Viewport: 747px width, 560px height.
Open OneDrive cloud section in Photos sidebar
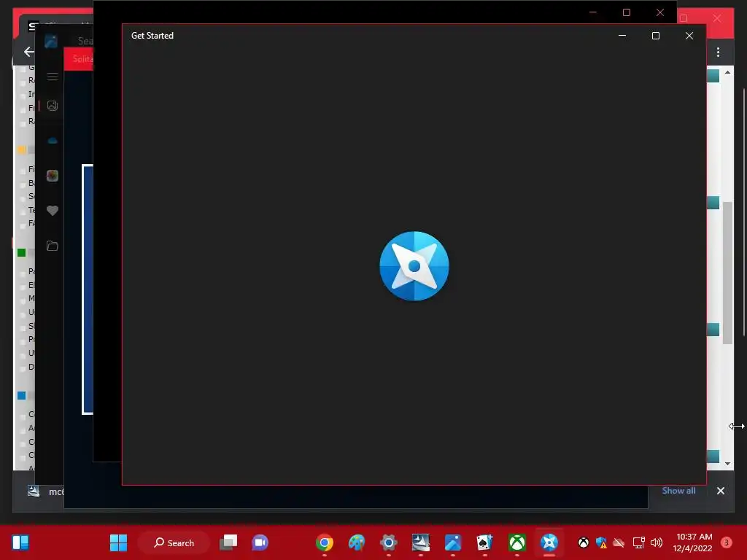point(53,141)
